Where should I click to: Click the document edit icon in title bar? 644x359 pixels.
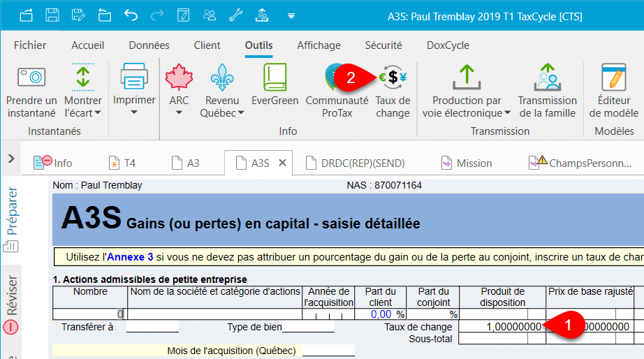tap(183, 16)
